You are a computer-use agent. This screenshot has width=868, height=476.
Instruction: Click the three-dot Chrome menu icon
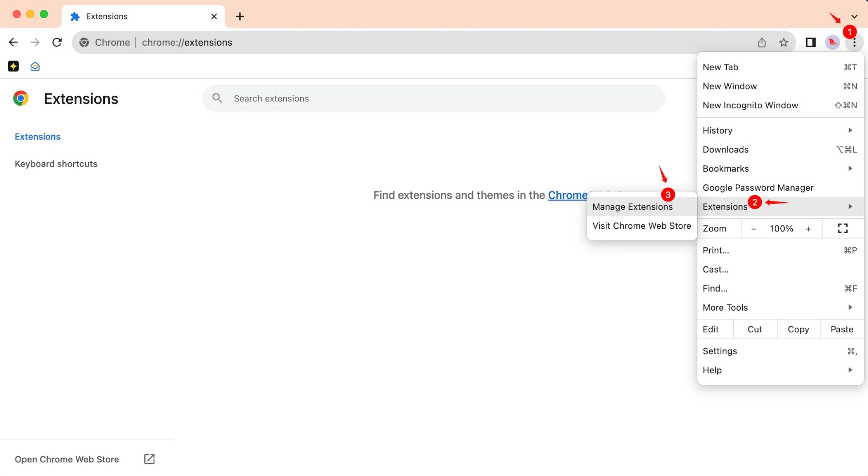pos(854,43)
